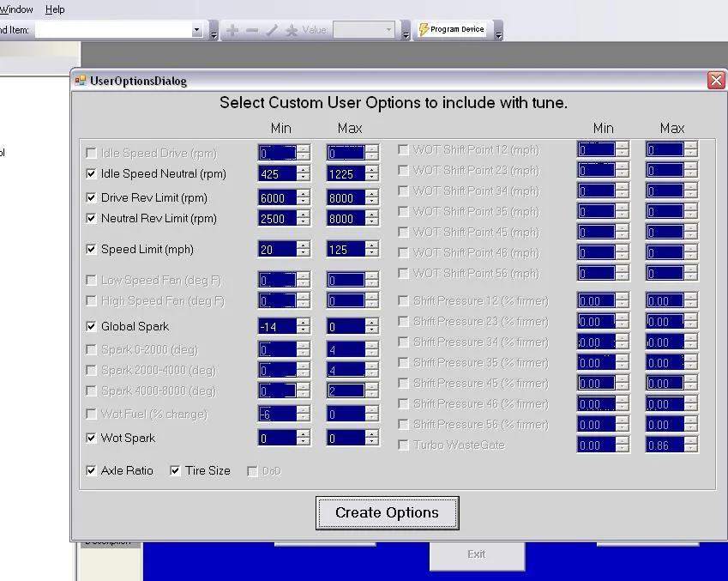Click spinner arrows on Speed Limit Min
This screenshot has width=728, height=581.
coord(304,250)
